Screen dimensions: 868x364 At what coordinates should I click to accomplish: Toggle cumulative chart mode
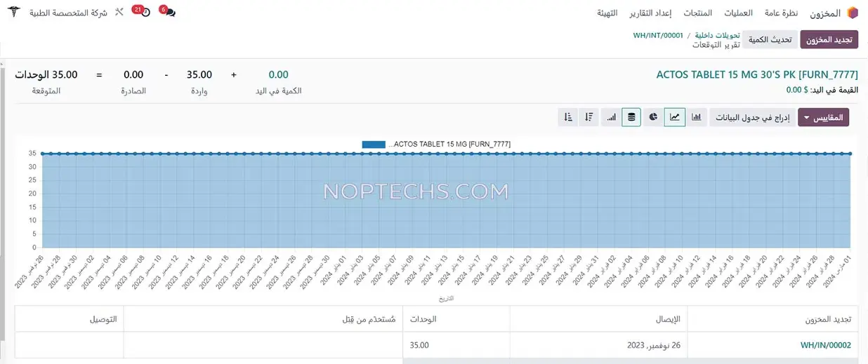(x=611, y=117)
